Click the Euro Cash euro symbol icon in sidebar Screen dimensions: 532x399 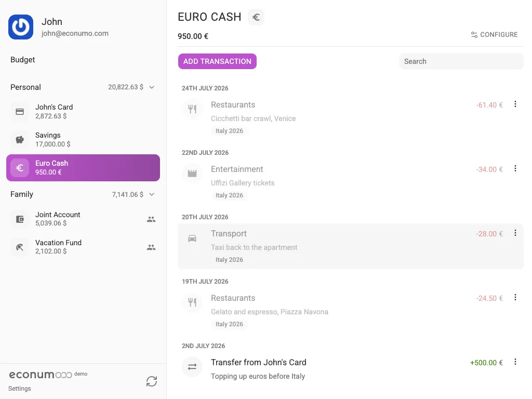pyautogui.click(x=20, y=168)
